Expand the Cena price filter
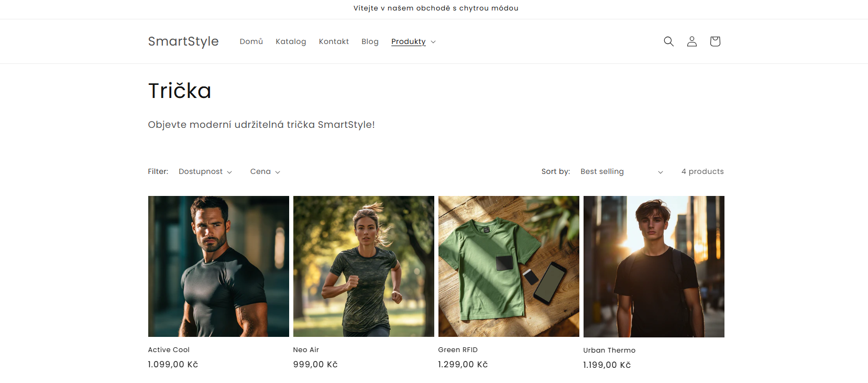 pos(265,171)
